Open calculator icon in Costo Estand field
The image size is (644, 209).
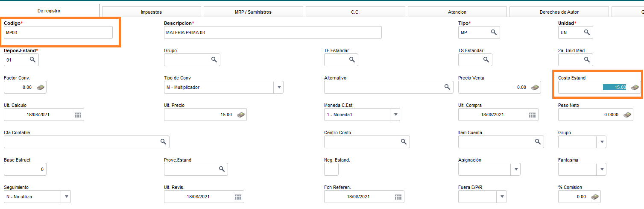pyautogui.click(x=635, y=87)
